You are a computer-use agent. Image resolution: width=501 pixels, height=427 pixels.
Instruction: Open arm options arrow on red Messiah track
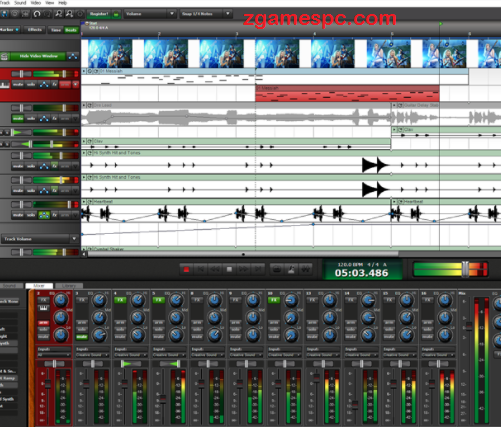click(75, 85)
